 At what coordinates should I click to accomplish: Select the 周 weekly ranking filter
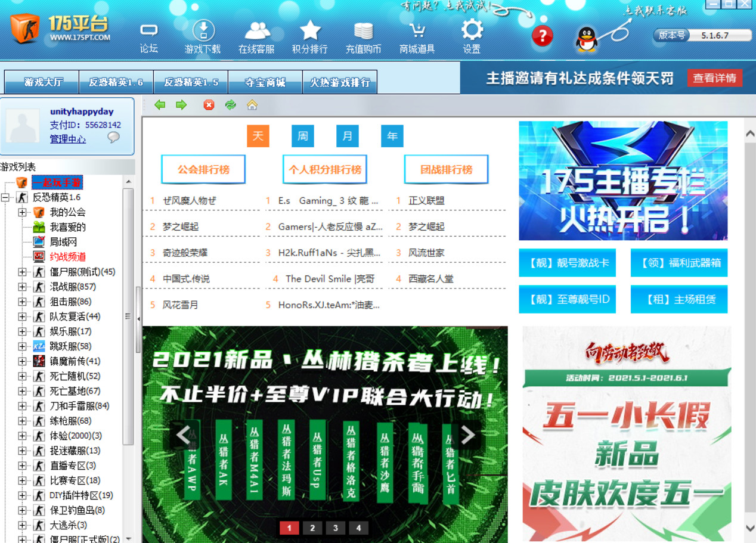tap(302, 136)
